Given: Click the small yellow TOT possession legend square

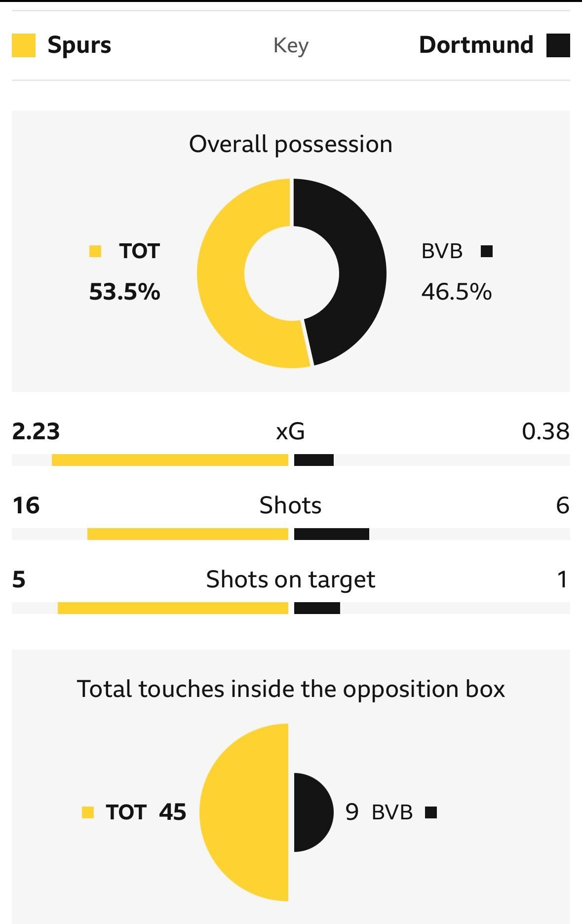Looking at the screenshot, I should coord(95,251).
